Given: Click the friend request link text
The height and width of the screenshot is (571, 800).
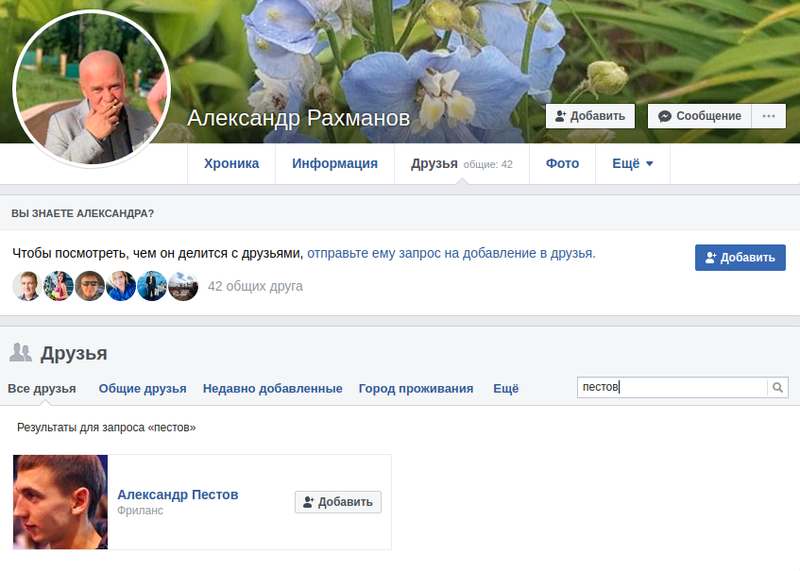Looking at the screenshot, I should [x=451, y=253].
